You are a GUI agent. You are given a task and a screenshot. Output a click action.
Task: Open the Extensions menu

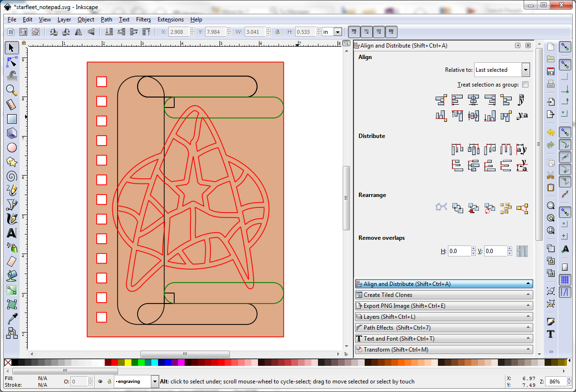170,20
